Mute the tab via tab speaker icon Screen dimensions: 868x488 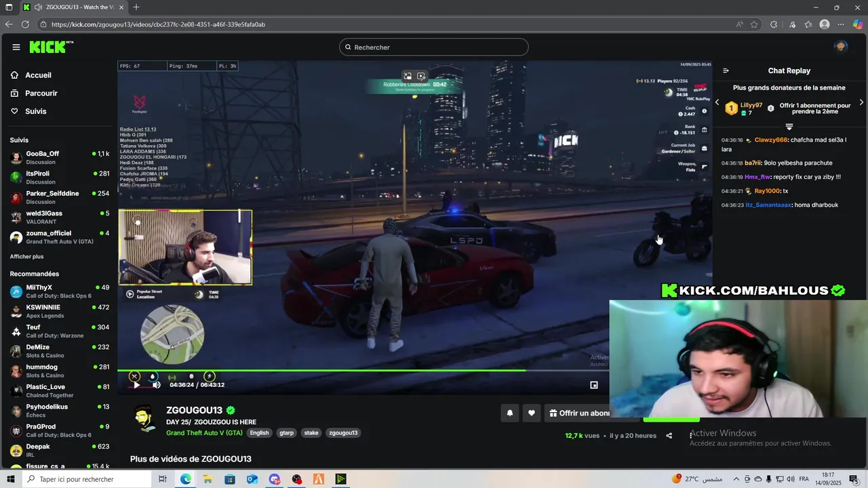tap(38, 7)
